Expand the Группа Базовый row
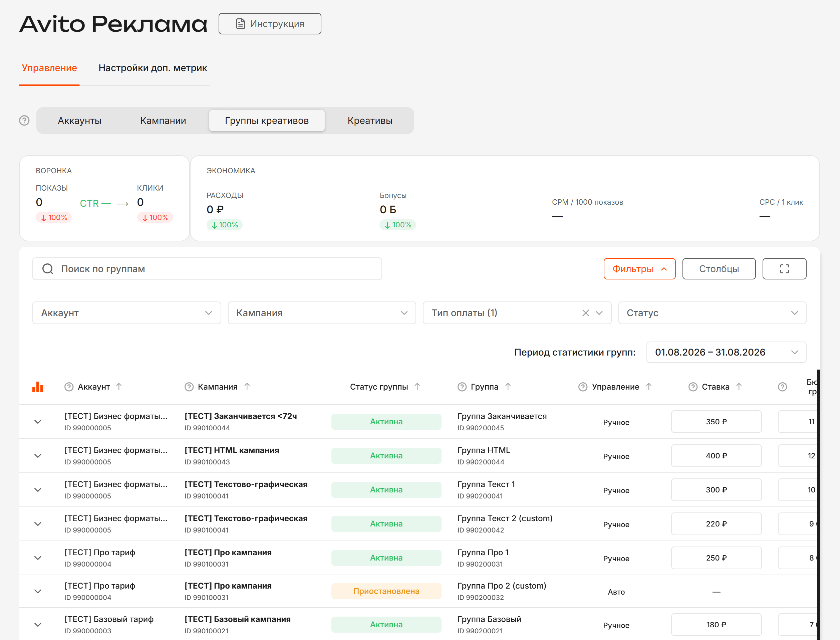The image size is (840, 640). pyautogui.click(x=38, y=625)
